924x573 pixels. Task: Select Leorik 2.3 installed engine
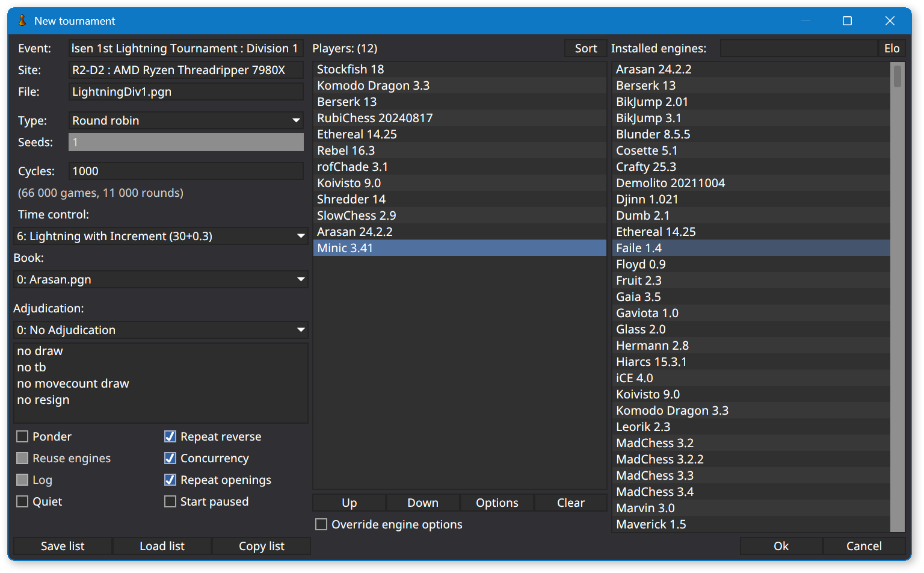(x=751, y=427)
